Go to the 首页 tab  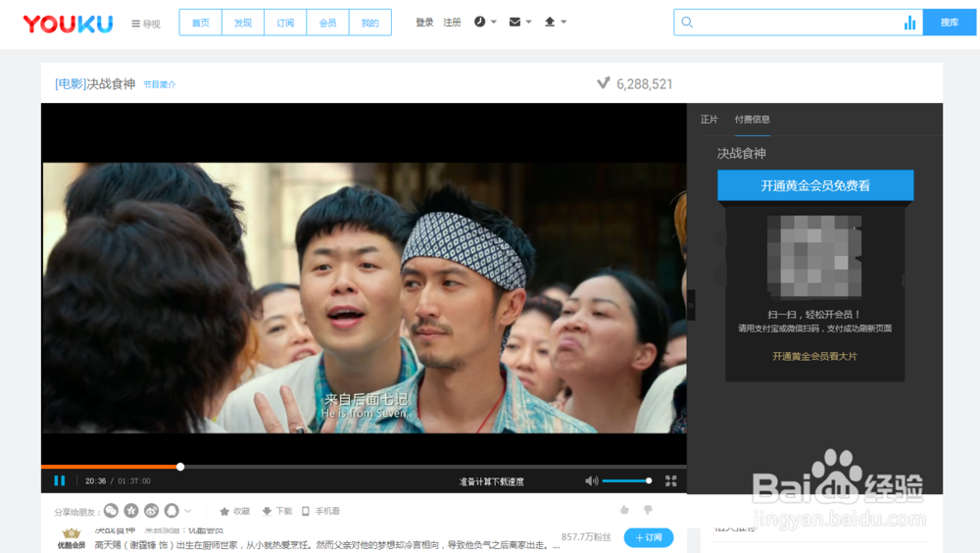[201, 23]
